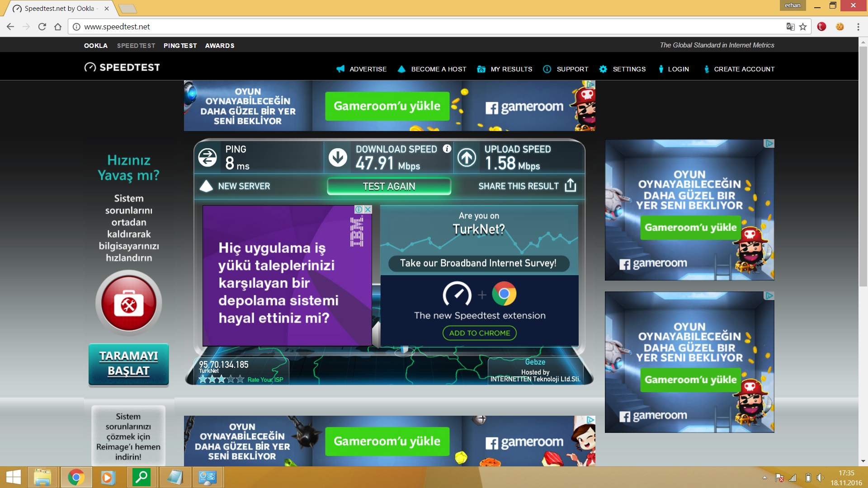Click the browser forward arrow
The image size is (868, 488).
pyautogui.click(x=26, y=27)
